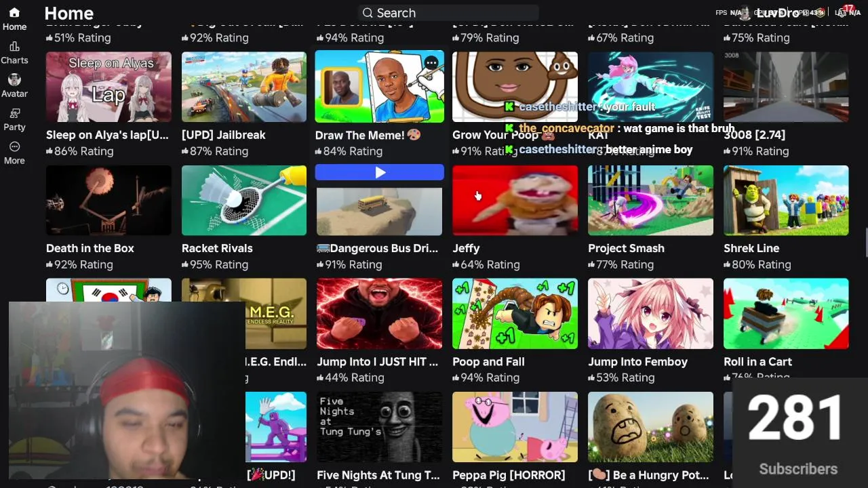Open Jump Into Femboy thumbnail
Viewport: 868px width, 488px height.
pos(650,314)
